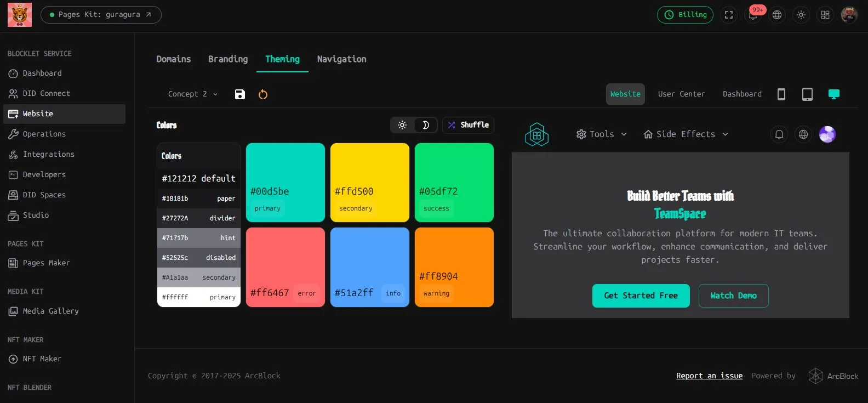Select the User Center preview toggle
The height and width of the screenshot is (403, 868).
coord(681,94)
